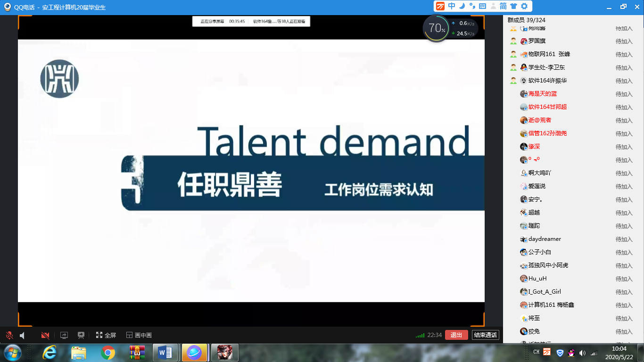Screen dimensions: 644x362
Task: Click the volume icon in system tray
Action: [582, 353]
